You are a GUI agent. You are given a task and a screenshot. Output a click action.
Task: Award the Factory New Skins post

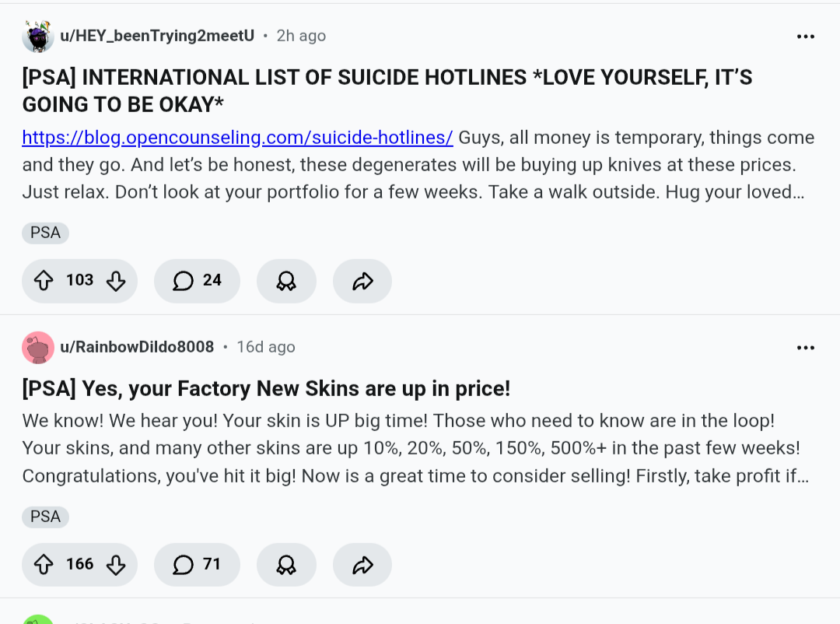point(286,565)
